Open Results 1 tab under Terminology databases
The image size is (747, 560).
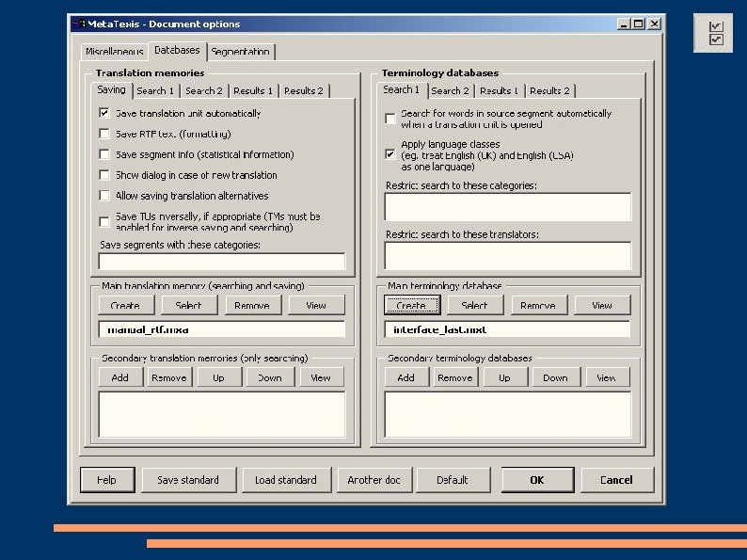pos(499,91)
